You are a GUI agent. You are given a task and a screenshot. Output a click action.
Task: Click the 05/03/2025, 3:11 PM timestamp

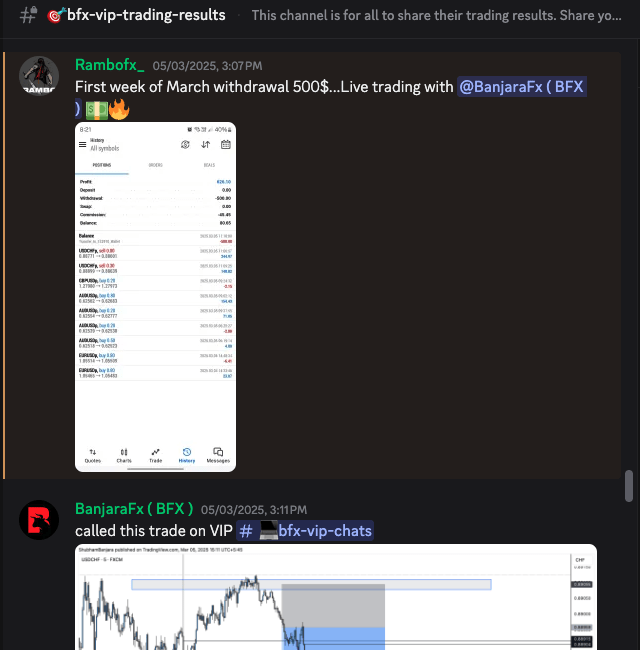pyautogui.click(x=254, y=510)
